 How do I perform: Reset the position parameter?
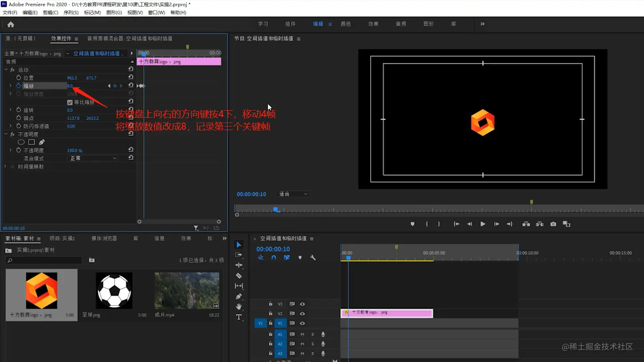(x=131, y=77)
